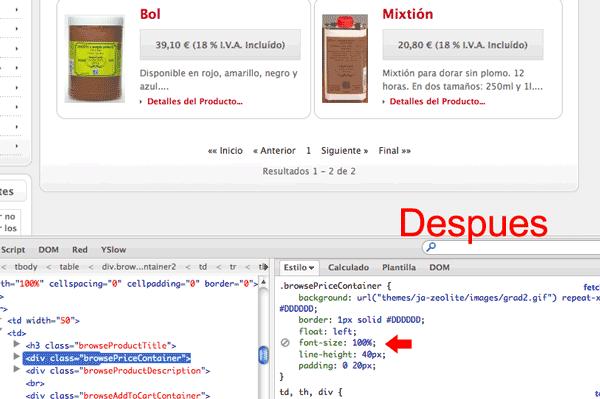The width and height of the screenshot is (600, 399).
Task: Click the background url grad2.gif value
Action: pos(457,297)
